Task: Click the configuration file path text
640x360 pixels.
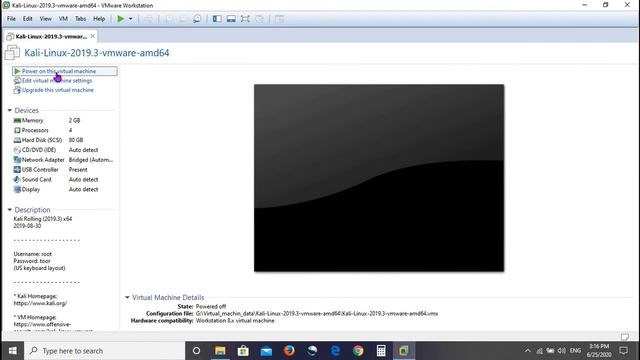Action: 317,313
